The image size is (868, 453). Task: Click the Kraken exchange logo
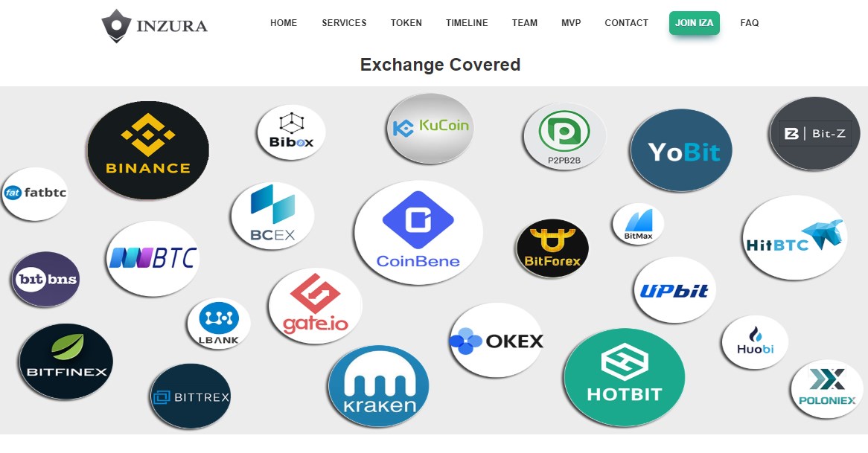coord(379,386)
